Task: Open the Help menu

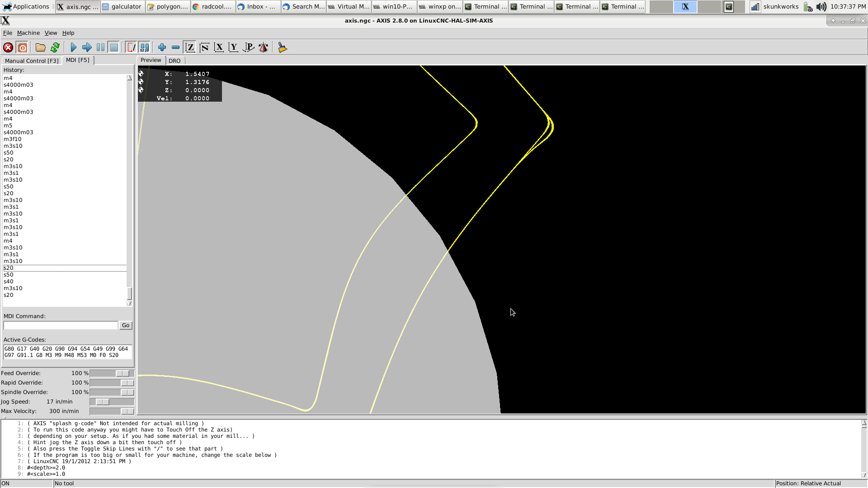Action: (68, 33)
